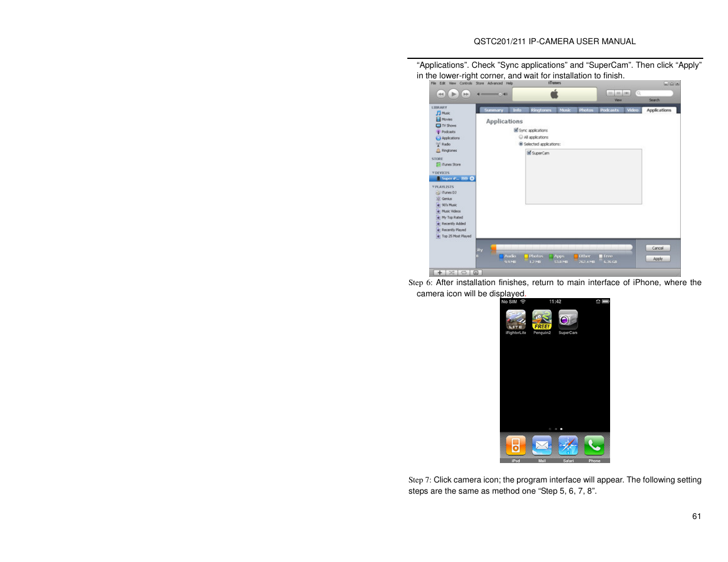728x562 pixels.
Task: Collapse the DEVICES section
Action: 433,173
